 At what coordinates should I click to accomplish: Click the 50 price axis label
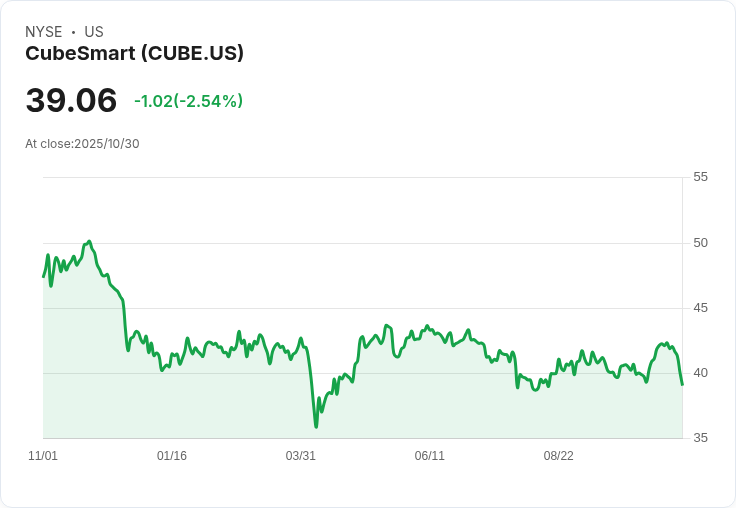coord(700,243)
